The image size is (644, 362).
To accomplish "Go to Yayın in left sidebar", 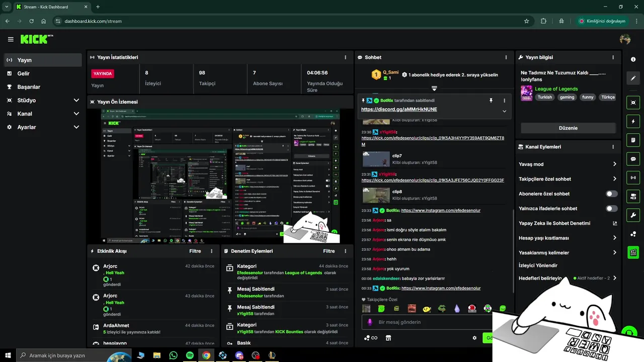I will click(43, 60).
